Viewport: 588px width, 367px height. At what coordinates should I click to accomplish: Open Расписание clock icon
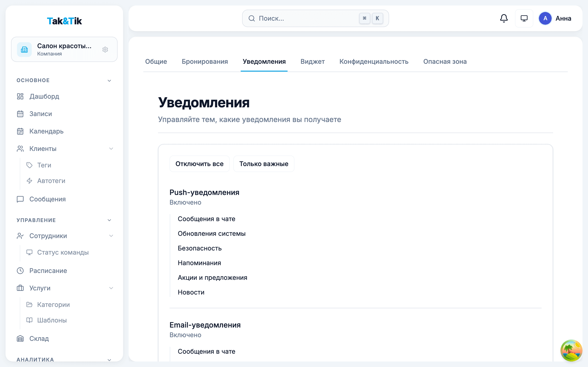click(20, 271)
